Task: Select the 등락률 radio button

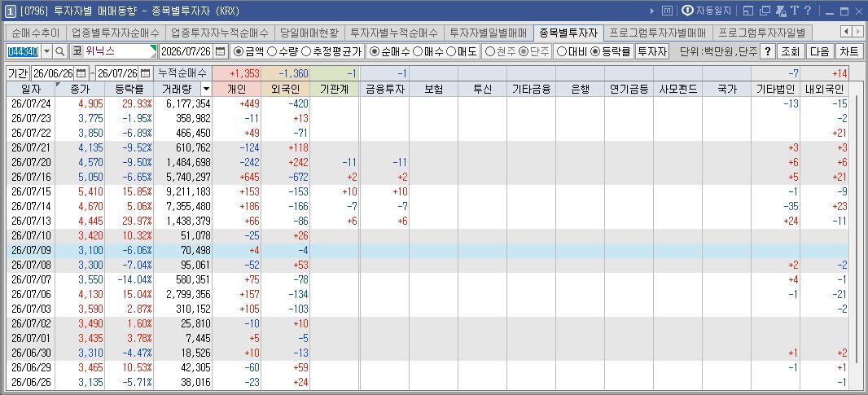Action: 595,51
